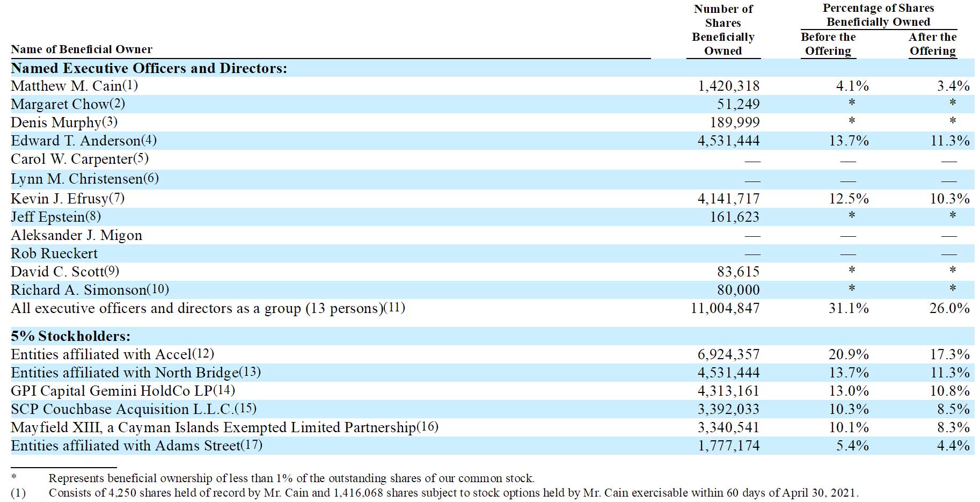Click the 13.0% percentage
Viewport: 980px width, 502px height.
(849, 391)
